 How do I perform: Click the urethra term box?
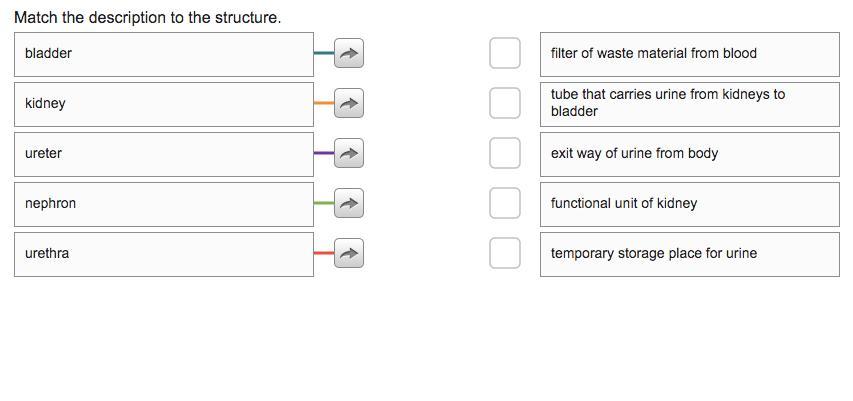click(164, 254)
